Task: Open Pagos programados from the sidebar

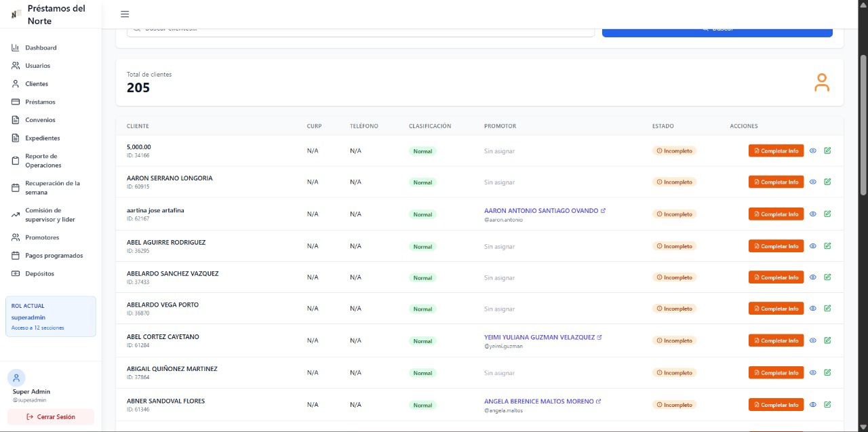Action: 54,256
